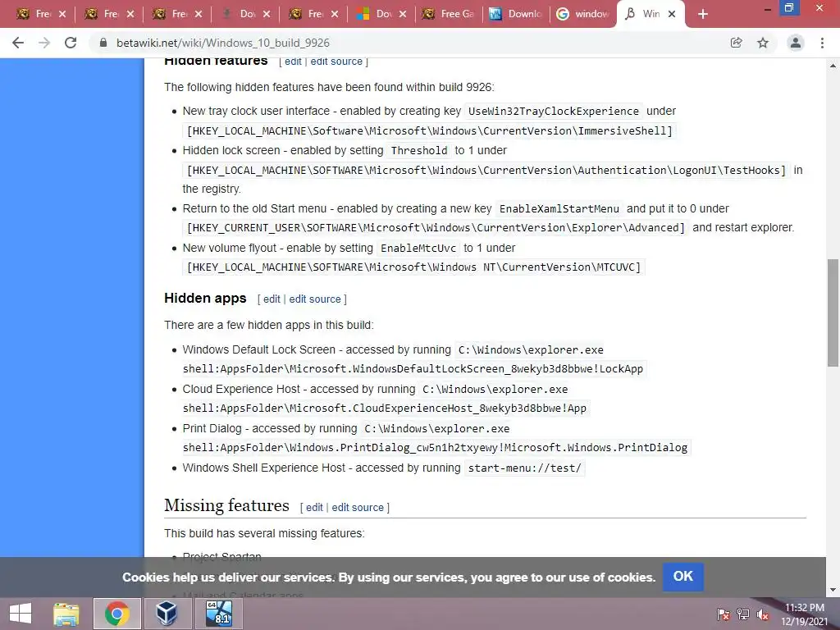The width and height of the screenshot is (840, 630).
Task: Click the EnableMtcUvc key text
Action: [x=418, y=248]
